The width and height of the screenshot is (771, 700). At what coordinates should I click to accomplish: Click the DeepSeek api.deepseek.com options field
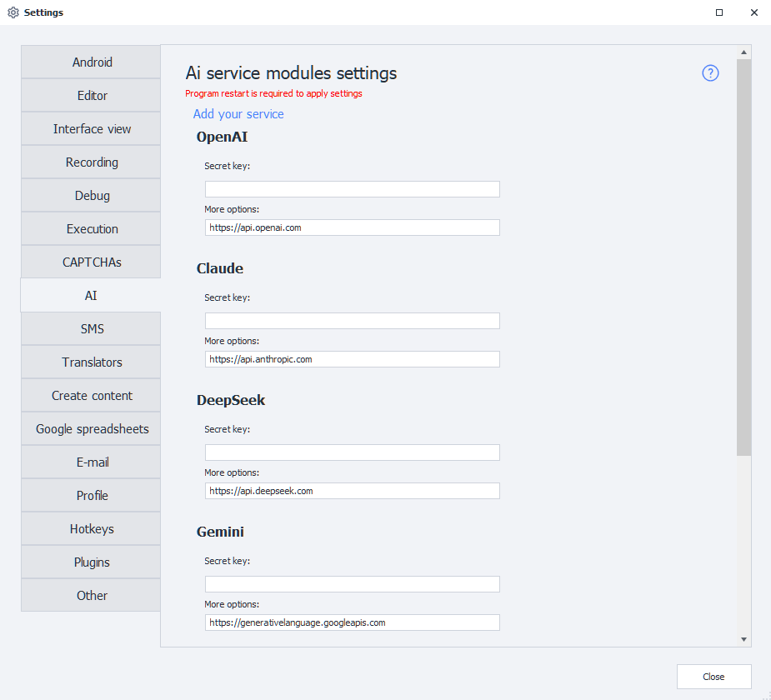click(x=352, y=491)
